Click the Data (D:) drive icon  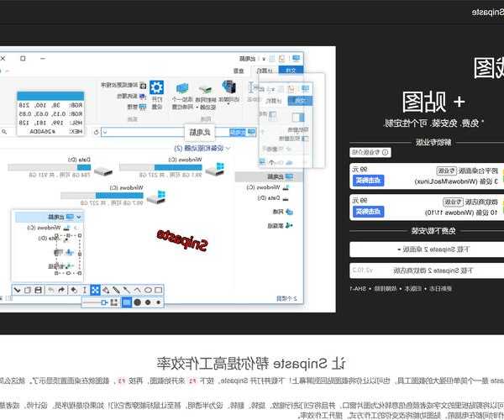102,171
